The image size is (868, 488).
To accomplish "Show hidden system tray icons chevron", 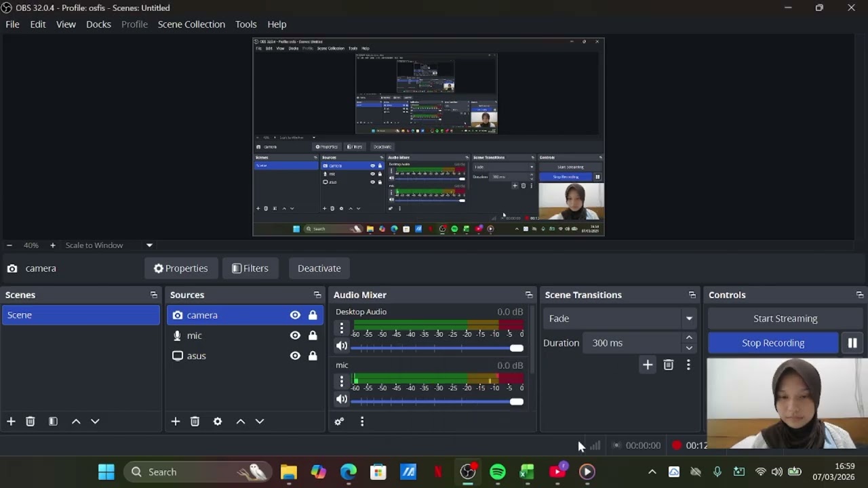I will (x=652, y=472).
